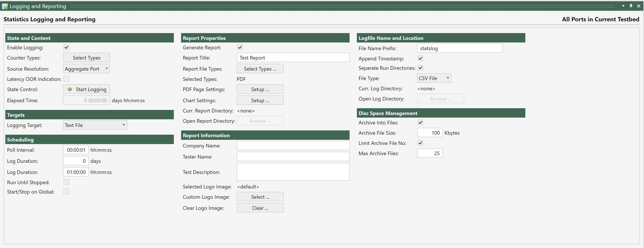Click the Report Title input field
644x248 pixels.
coord(293,57)
